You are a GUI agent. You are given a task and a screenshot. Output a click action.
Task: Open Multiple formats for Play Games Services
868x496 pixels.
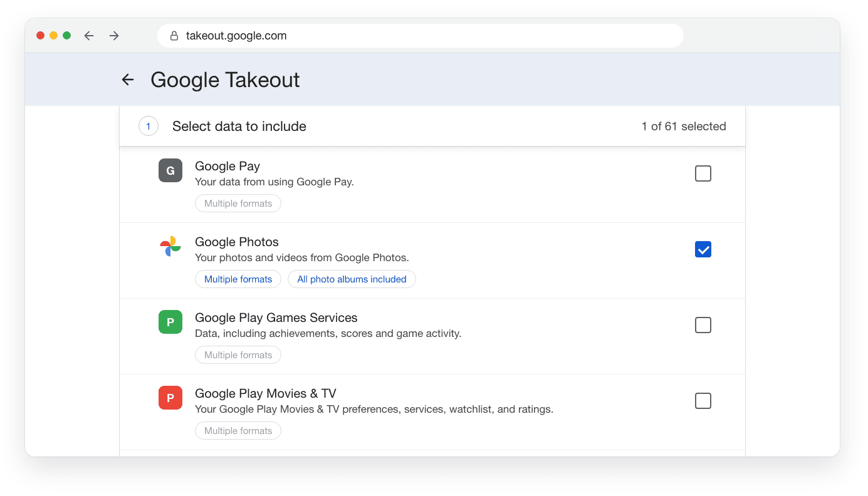[x=238, y=355]
